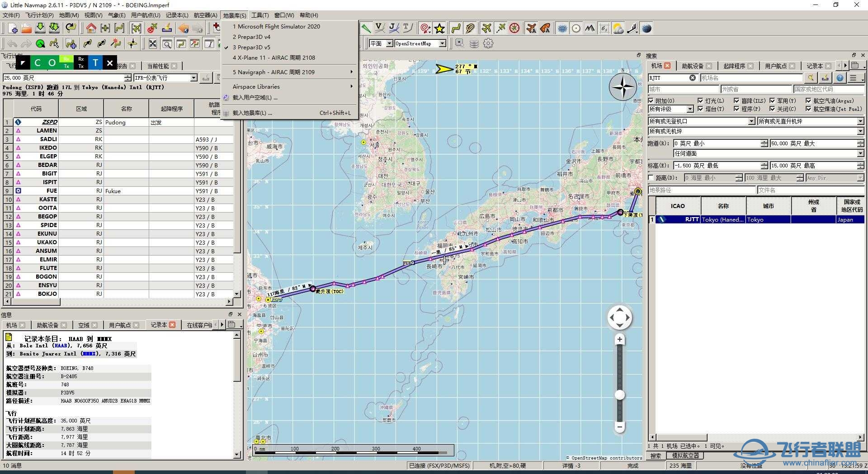Click the 模拟航空器 bottom tab
Screen dimensions: 868x474
[x=685, y=455]
